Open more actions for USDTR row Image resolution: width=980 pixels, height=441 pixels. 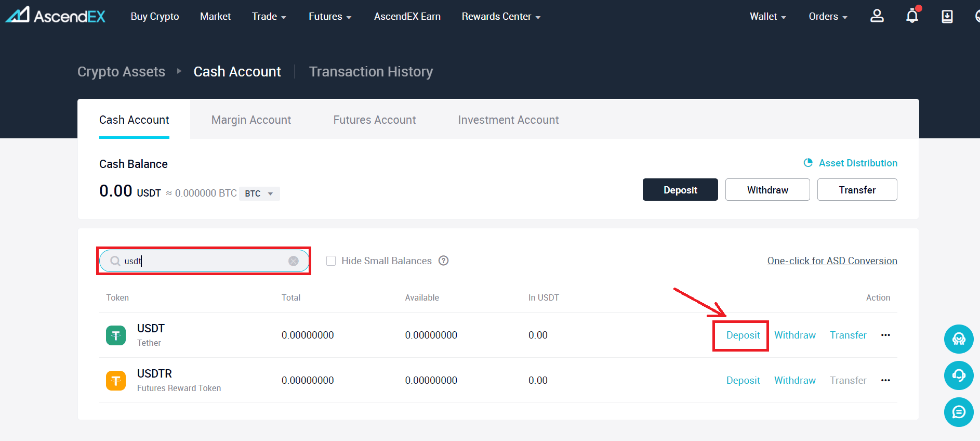[886, 381]
